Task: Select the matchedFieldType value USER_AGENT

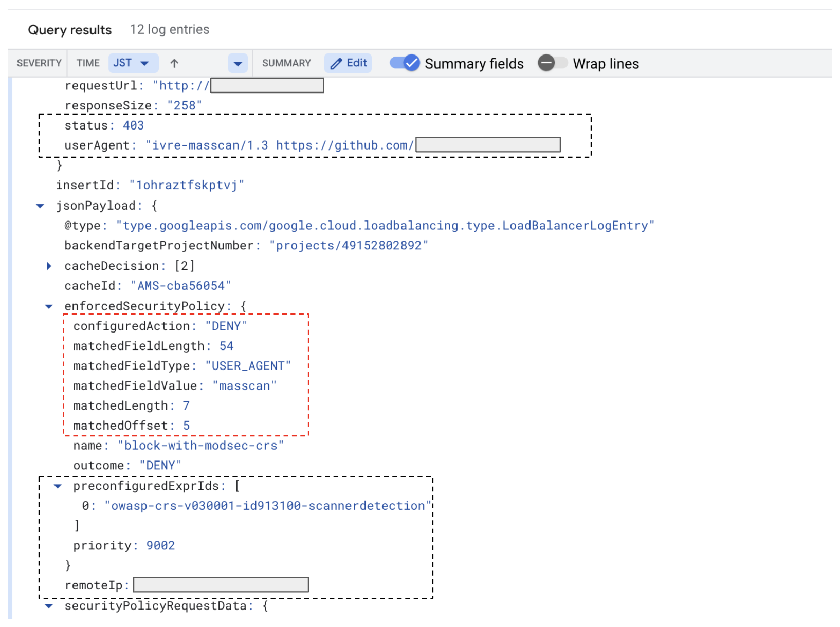Action: [248, 366]
